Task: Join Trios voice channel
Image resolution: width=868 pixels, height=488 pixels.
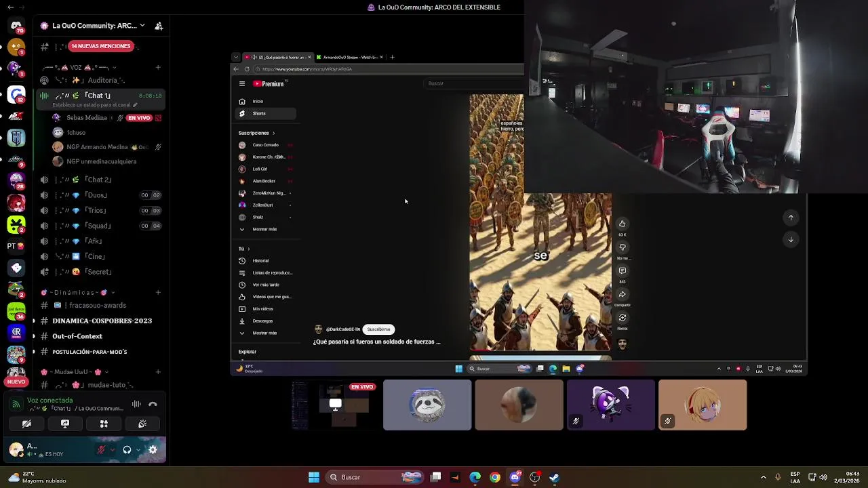Action: (102, 211)
